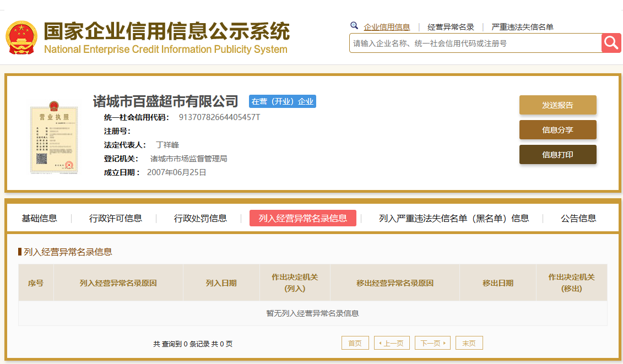
Task: Jump to last page with 末页
Action: coord(469,343)
